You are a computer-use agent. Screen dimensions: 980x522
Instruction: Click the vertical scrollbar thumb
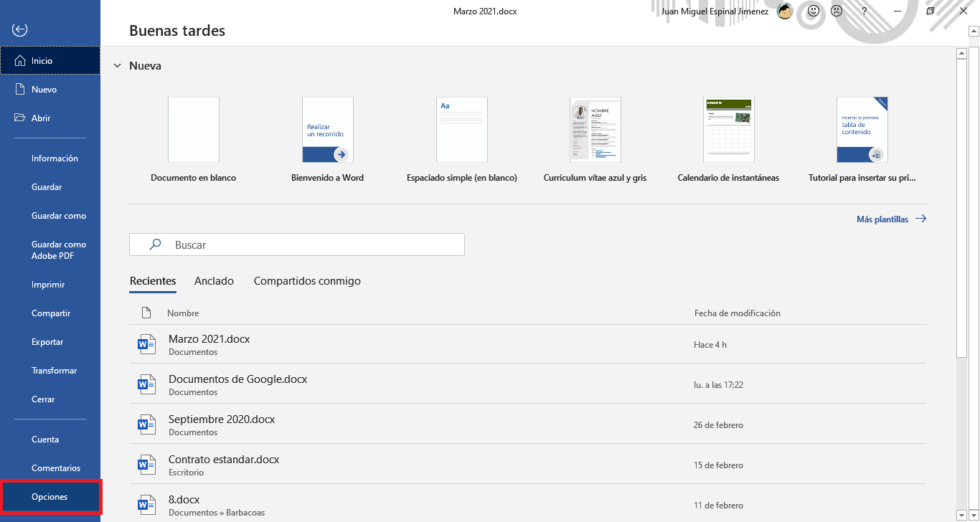(962, 208)
